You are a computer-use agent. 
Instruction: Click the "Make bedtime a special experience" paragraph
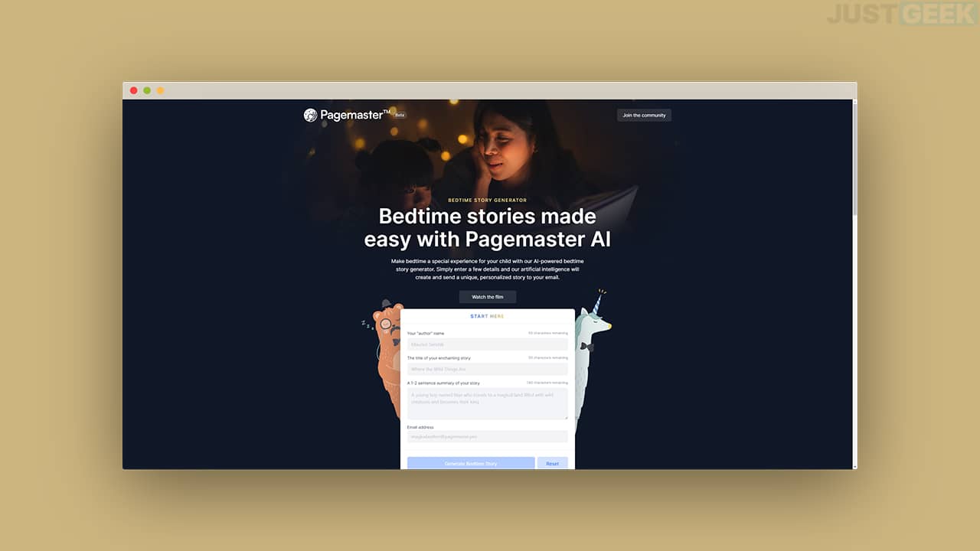pyautogui.click(x=488, y=269)
